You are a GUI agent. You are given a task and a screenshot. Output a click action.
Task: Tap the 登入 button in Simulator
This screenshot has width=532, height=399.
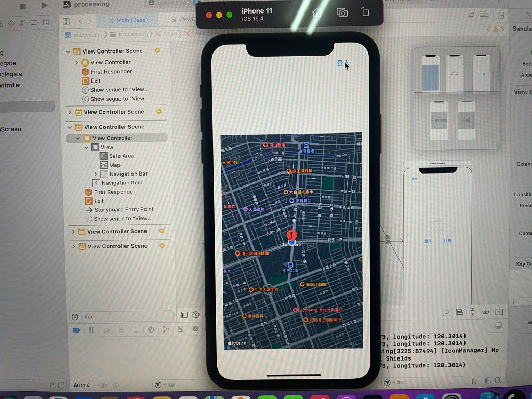click(x=342, y=63)
